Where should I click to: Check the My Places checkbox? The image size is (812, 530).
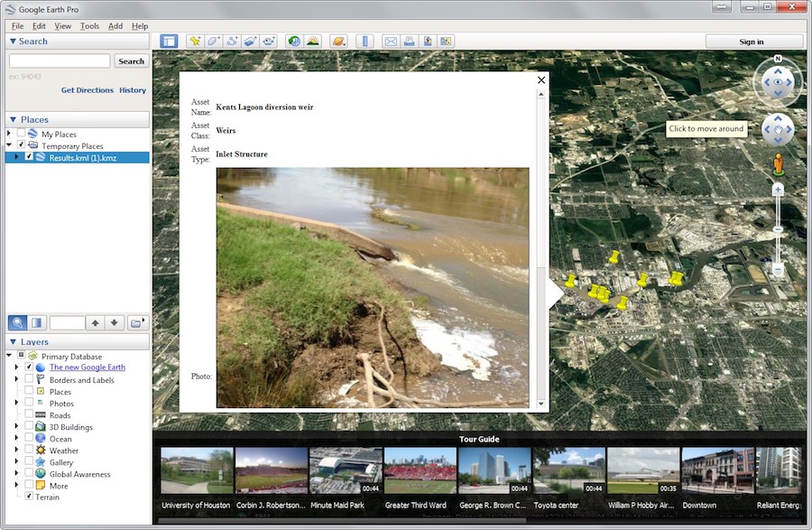[x=22, y=133]
